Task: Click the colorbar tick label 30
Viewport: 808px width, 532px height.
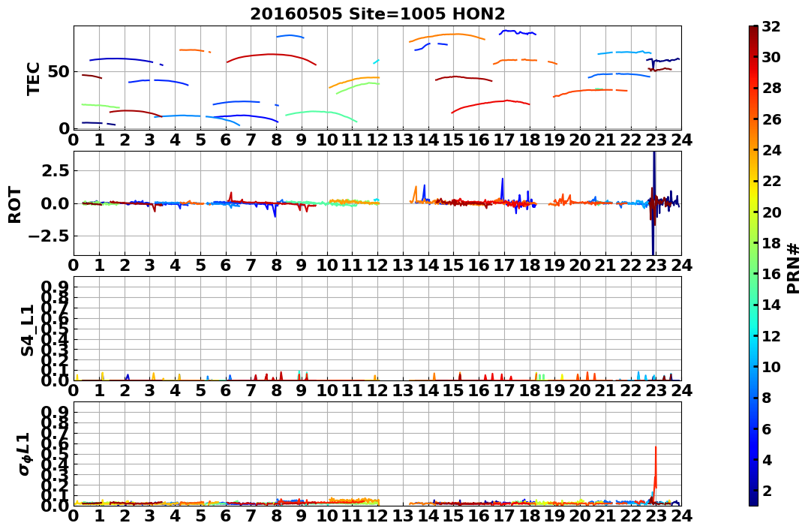Action: click(771, 57)
